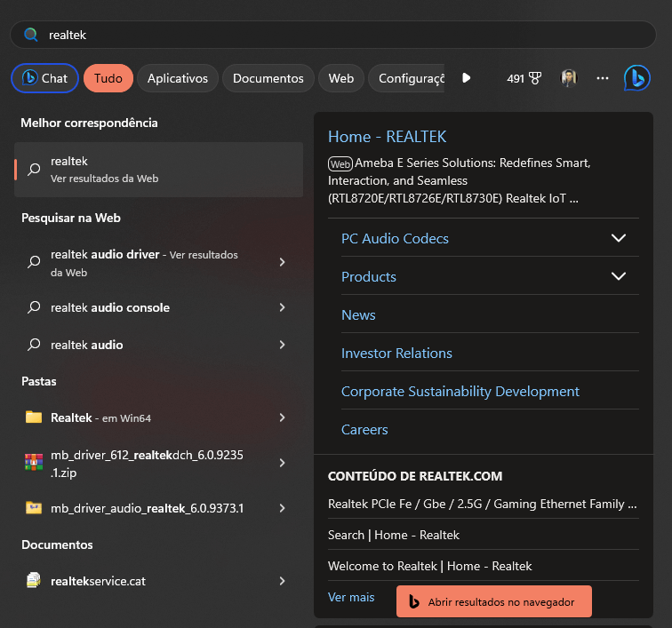The width and height of the screenshot is (672, 628).
Task: Open Bing Chat icon at top right
Action: click(636, 78)
